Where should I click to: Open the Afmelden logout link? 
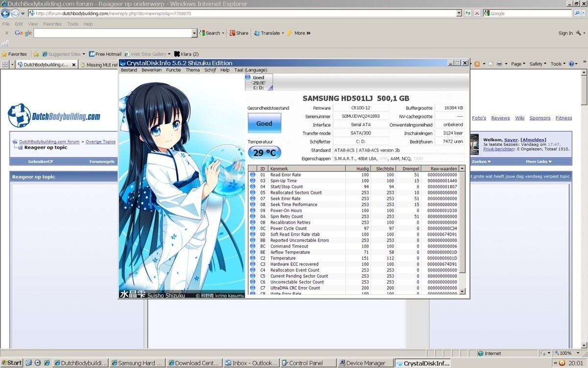(x=533, y=140)
